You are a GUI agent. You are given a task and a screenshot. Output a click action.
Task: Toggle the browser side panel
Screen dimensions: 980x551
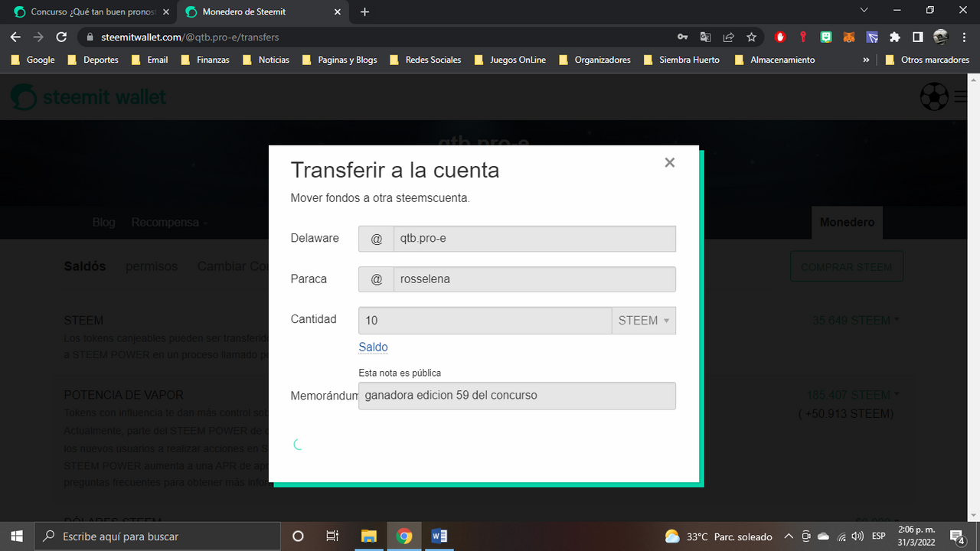pyautogui.click(x=918, y=37)
